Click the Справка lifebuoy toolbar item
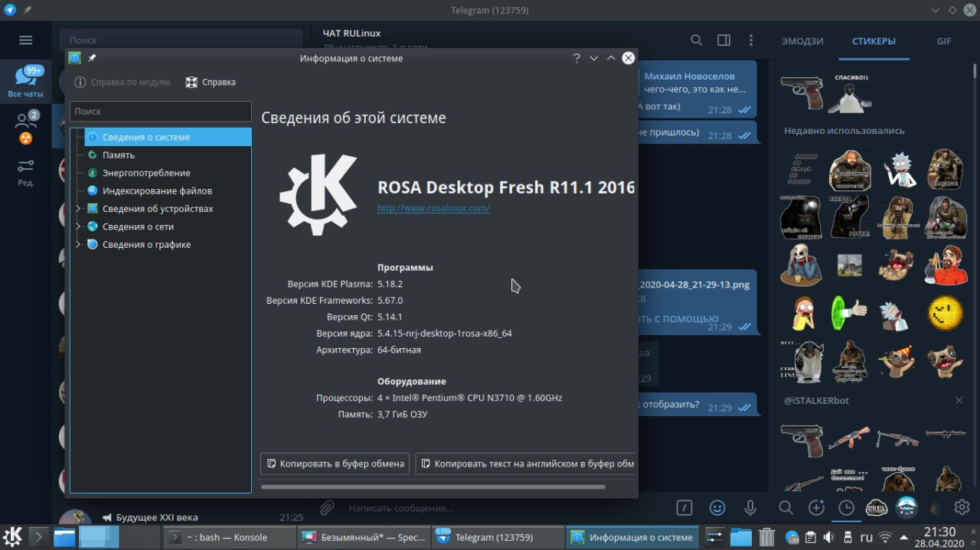Image resolution: width=980 pixels, height=550 pixels. 211,82
